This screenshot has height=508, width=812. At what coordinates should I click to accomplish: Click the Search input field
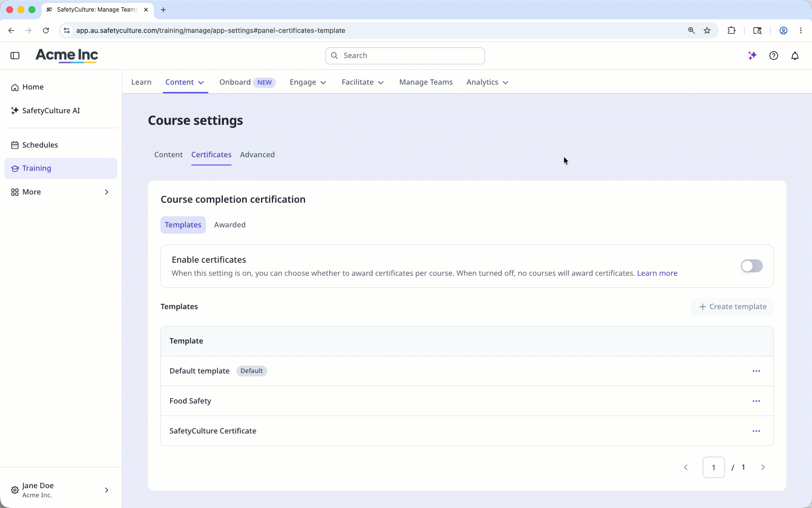point(405,56)
